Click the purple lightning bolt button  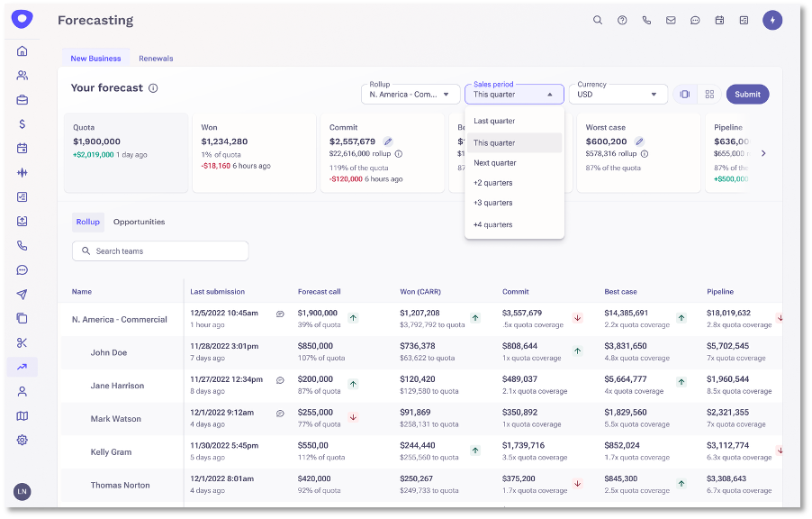point(772,20)
